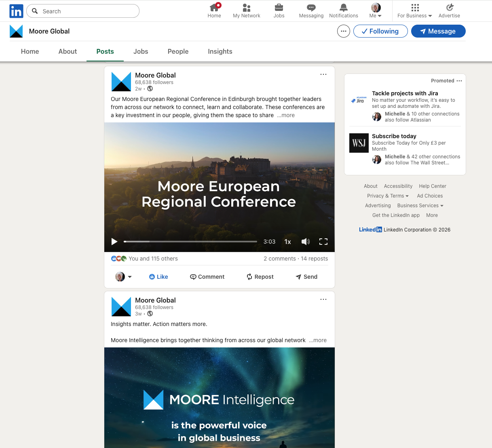Expand Business Services dropdown

(x=420, y=206)
